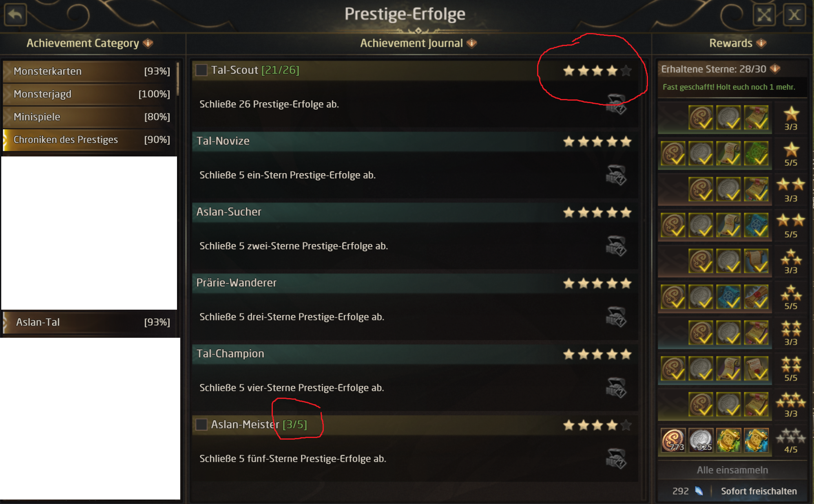Image resolution: width=814 pixels, height=504 pixels.
Task: Click the 325 silver coin reward icon
Action: coord(701,440)
